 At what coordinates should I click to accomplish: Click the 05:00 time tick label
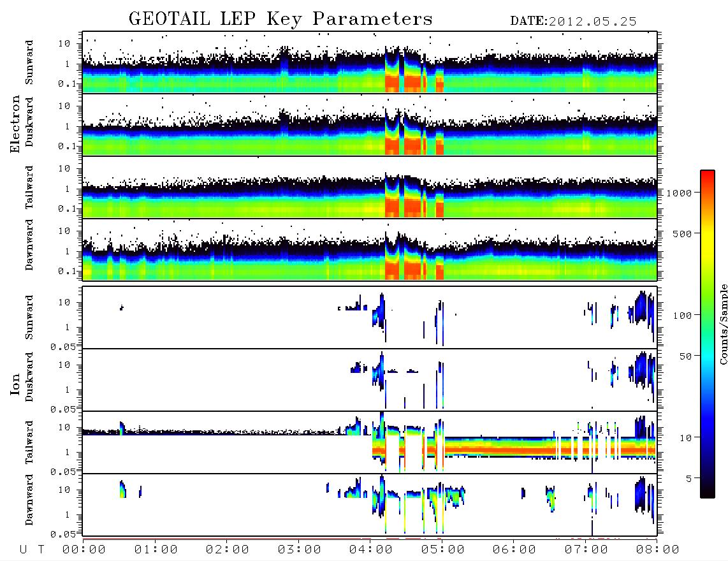[443, 550]
